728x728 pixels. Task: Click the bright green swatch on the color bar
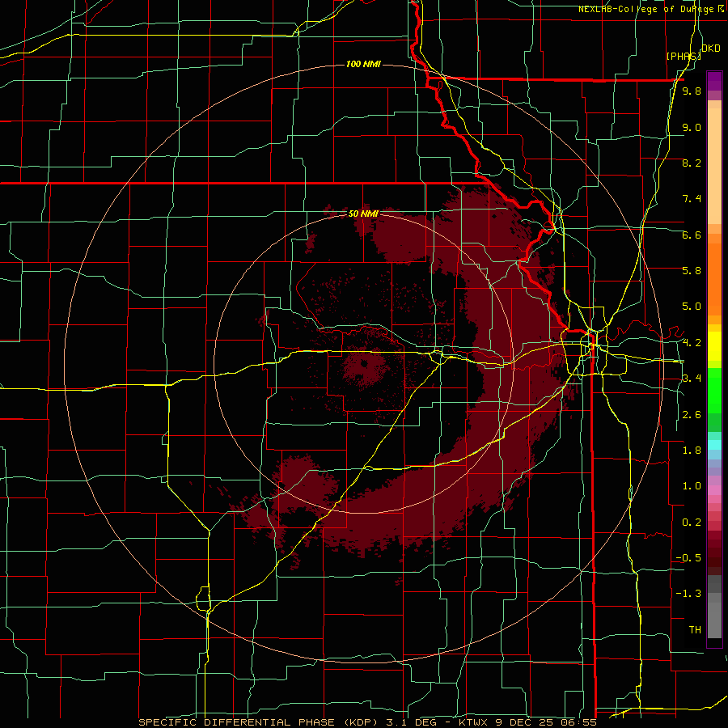pyautogui.click(x=714, y=392)
